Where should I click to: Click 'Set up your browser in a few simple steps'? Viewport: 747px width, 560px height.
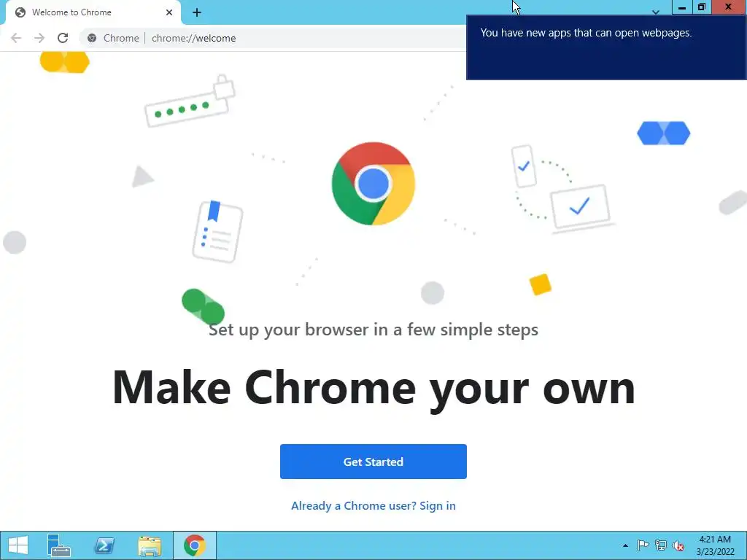click(373, 330)
